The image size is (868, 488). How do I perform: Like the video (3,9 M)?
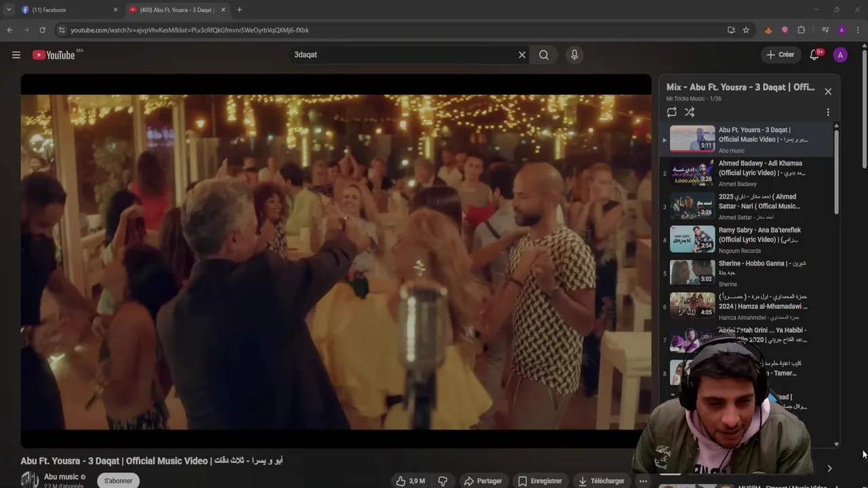[x=411, y=481]
